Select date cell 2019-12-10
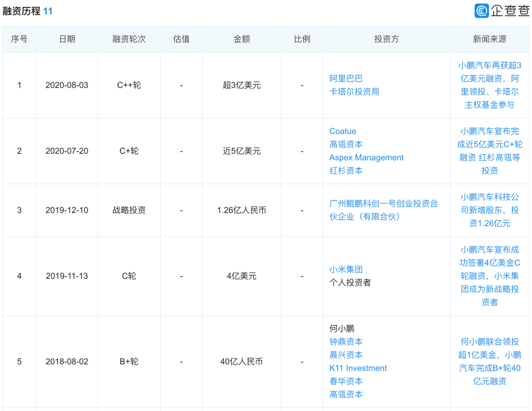 coord(67,210)
